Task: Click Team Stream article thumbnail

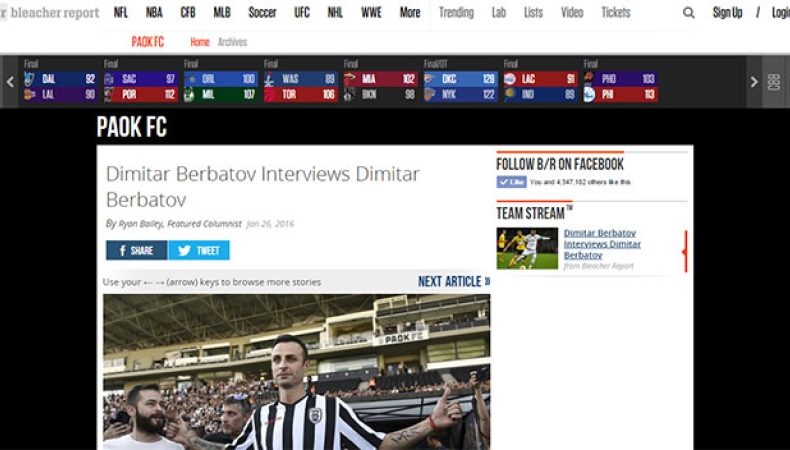Action: (527, 248)
